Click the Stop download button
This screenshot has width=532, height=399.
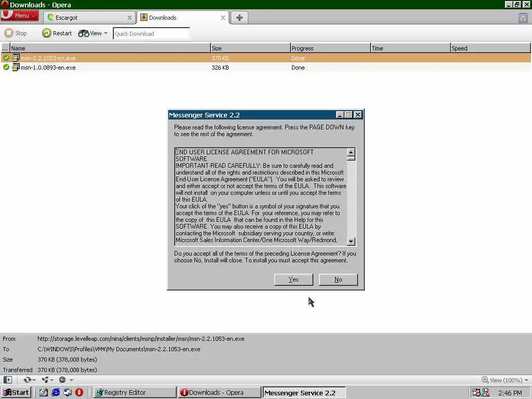pyautogui.click(x=16, y=33)
